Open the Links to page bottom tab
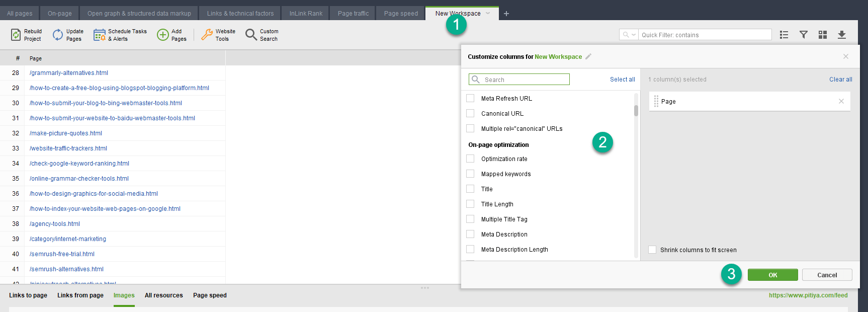This screenshot has height=312, width=868. tap(28, 295)
